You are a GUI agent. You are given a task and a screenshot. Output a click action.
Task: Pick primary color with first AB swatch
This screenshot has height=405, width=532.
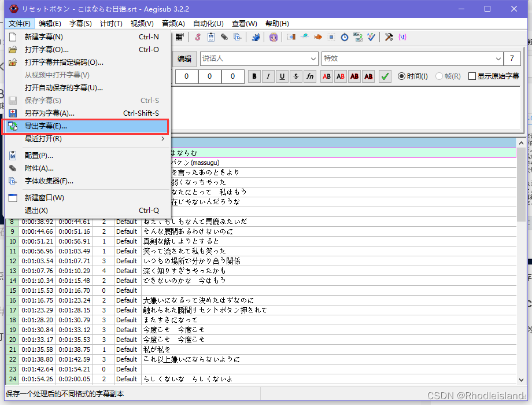coord(327,76)
